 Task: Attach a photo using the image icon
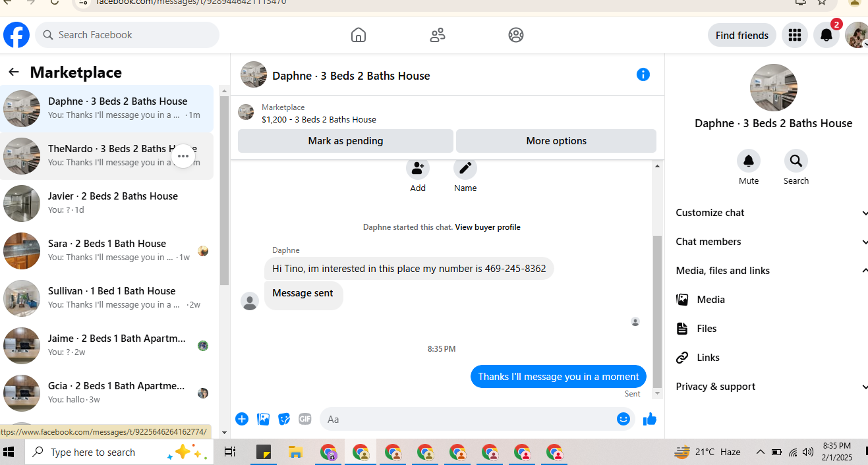pyautogui.click(x=263, y=419)
